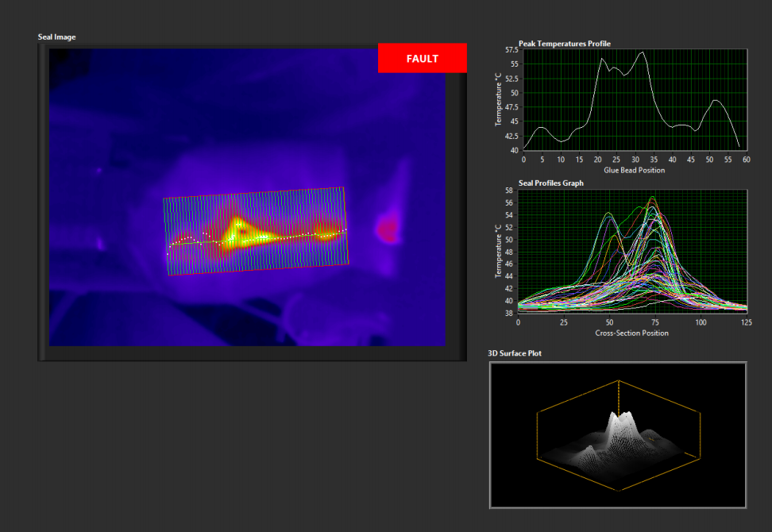Select the Seal Image panel label
772x532 pixels.
[57, 37]
